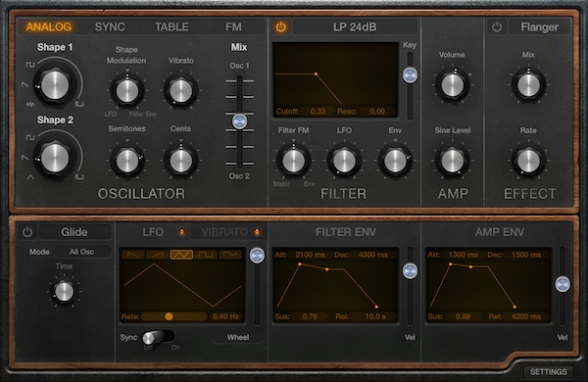Click the LFO waveform display

click(x=182, y=286)
